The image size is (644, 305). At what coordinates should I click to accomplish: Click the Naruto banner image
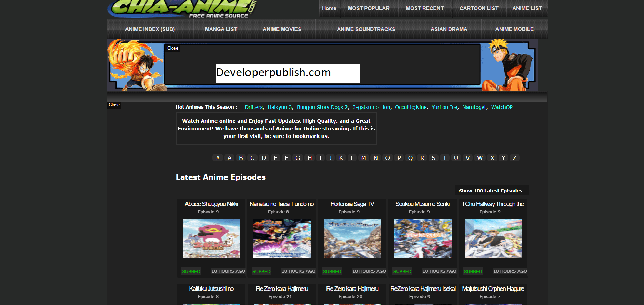click(x=509, y=65)
